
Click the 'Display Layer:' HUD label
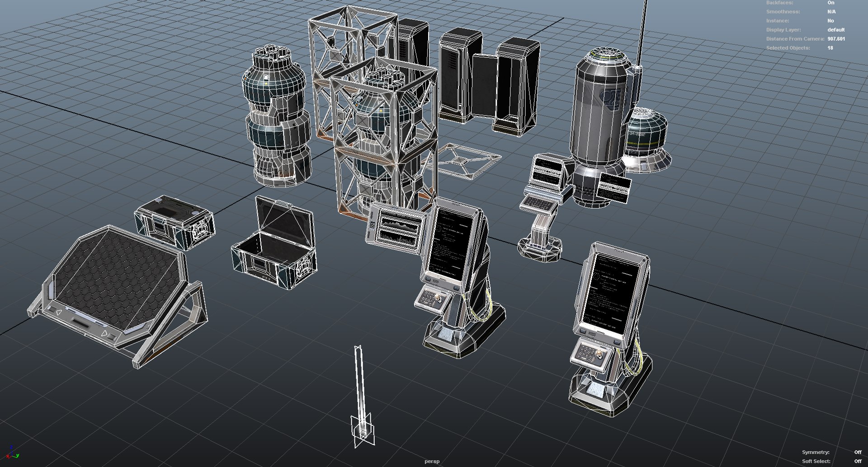point(783,30)
